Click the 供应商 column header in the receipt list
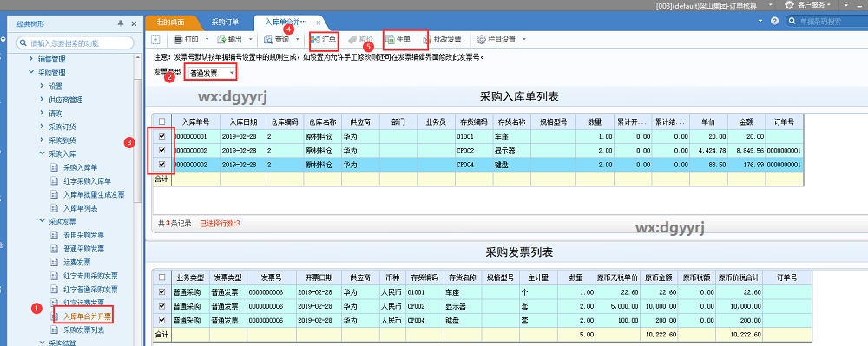The width and height of the screenshot is (868, 346). tap(360, 121)
